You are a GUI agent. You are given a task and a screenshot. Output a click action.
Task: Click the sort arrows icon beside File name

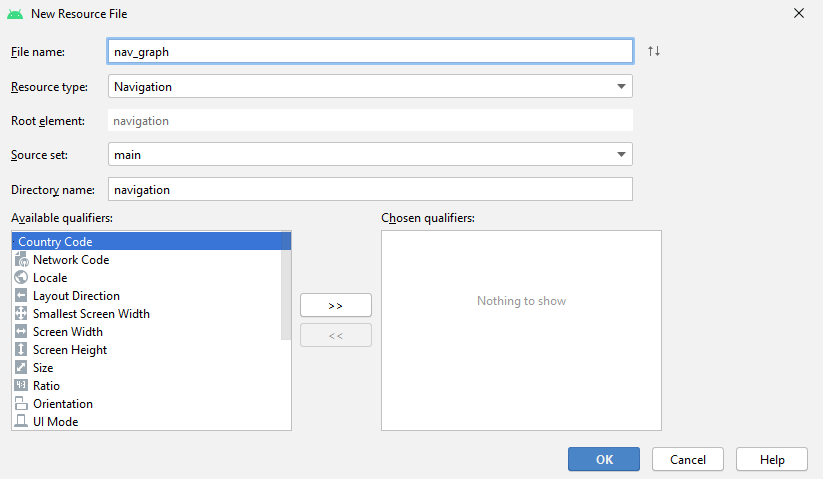coord(653,51)
